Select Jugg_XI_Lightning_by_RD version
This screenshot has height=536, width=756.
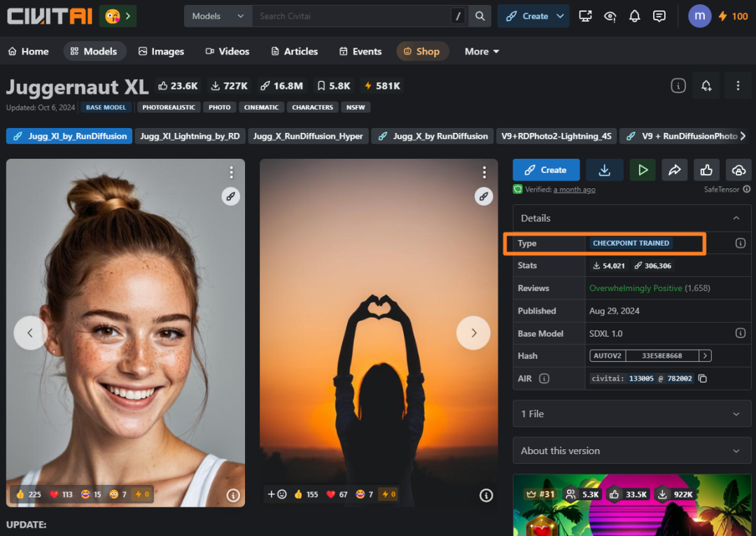tap(190, 136)
